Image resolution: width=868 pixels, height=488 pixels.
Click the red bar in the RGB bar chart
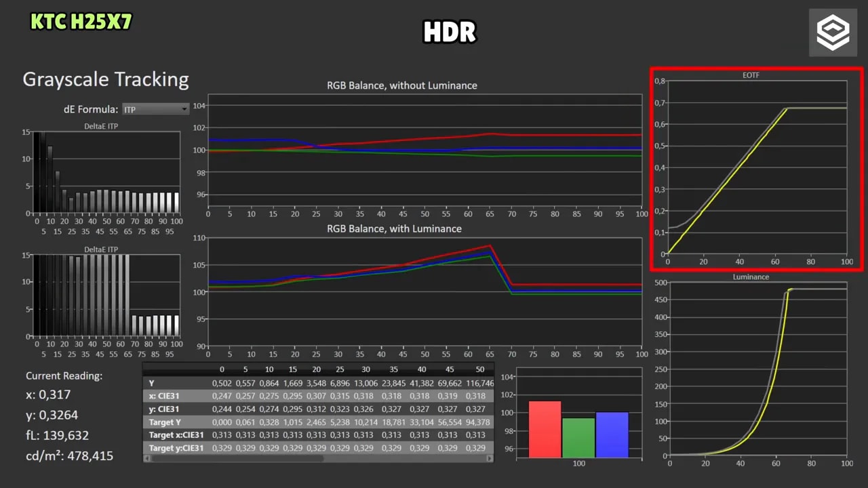(x=545, y=429)
